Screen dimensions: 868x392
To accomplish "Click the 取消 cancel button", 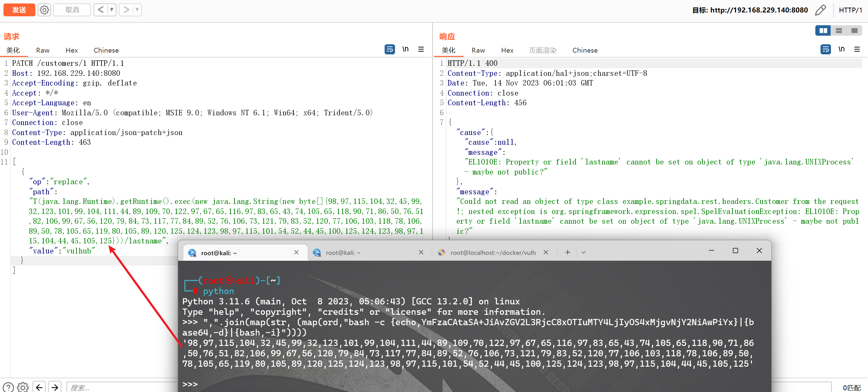I will pos(72,10).
